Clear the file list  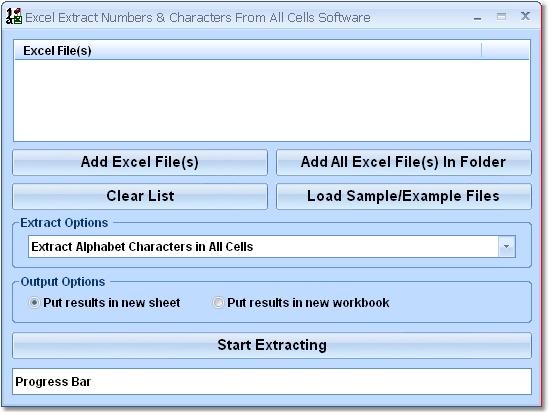click(140, 196)
